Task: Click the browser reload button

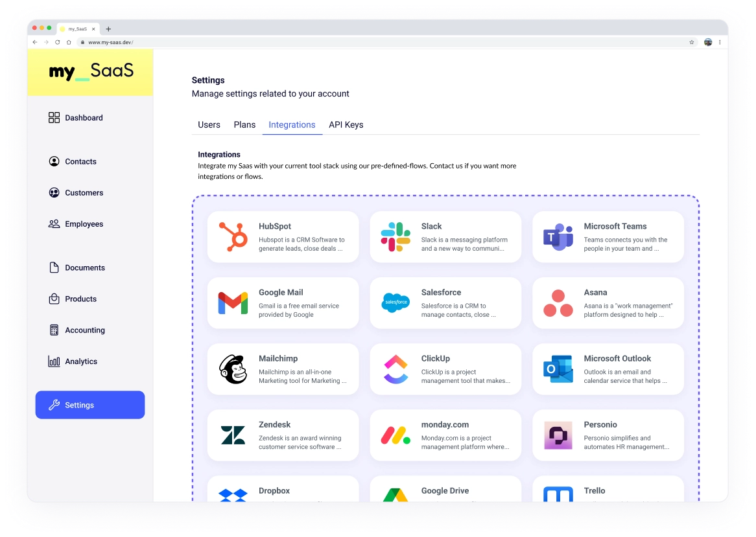Action: (57, 42)
